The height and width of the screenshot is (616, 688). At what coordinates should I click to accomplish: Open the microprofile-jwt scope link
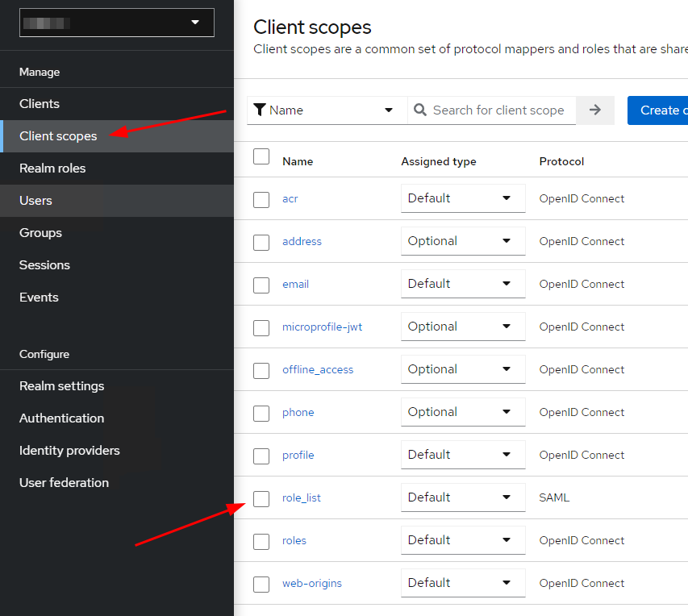(x=322, y=327)
